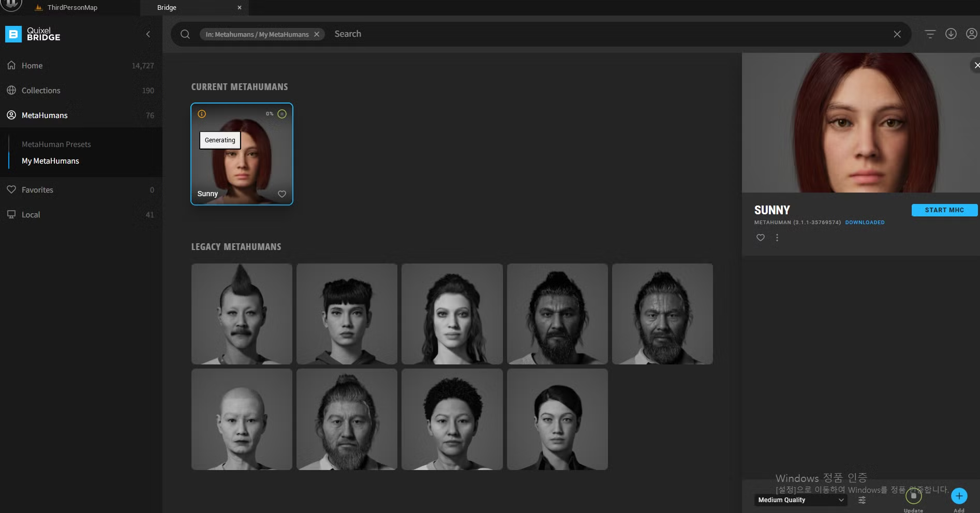Select the Bridge tab
The image size is (980, 513).
(x=167, y=8)
